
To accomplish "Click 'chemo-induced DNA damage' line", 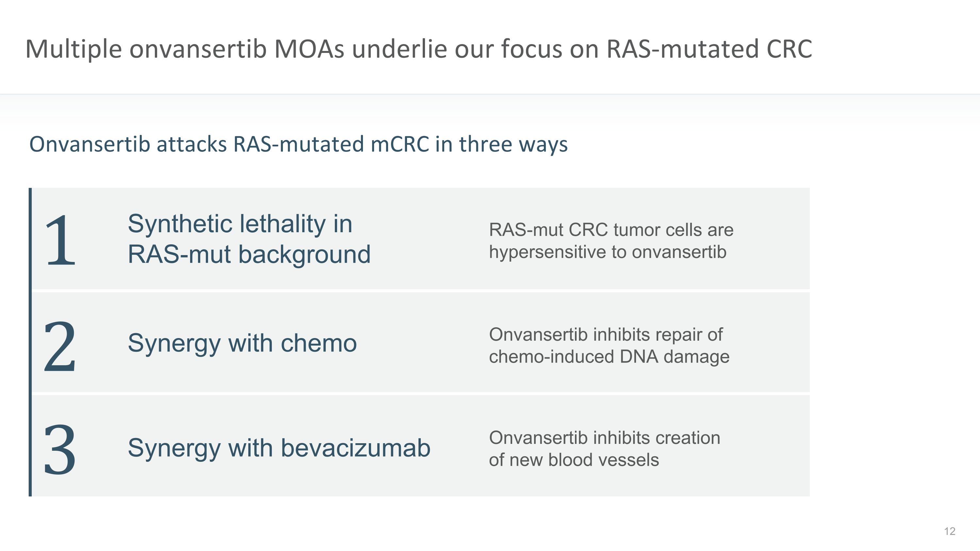I will point(609,357).
